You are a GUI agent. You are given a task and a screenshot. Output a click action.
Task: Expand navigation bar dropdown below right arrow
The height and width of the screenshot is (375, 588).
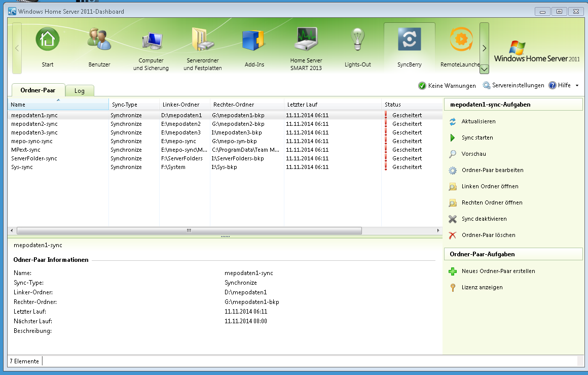tap(484, 69)
